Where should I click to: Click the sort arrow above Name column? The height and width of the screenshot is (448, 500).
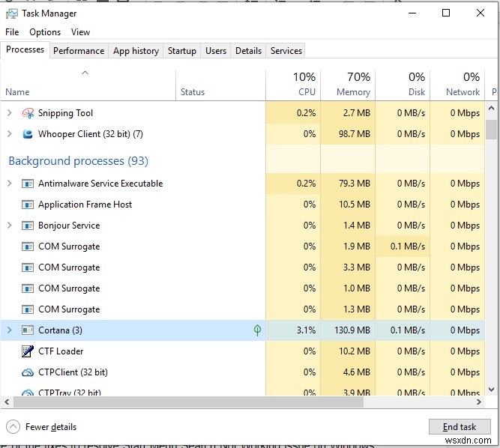[85, 73]
